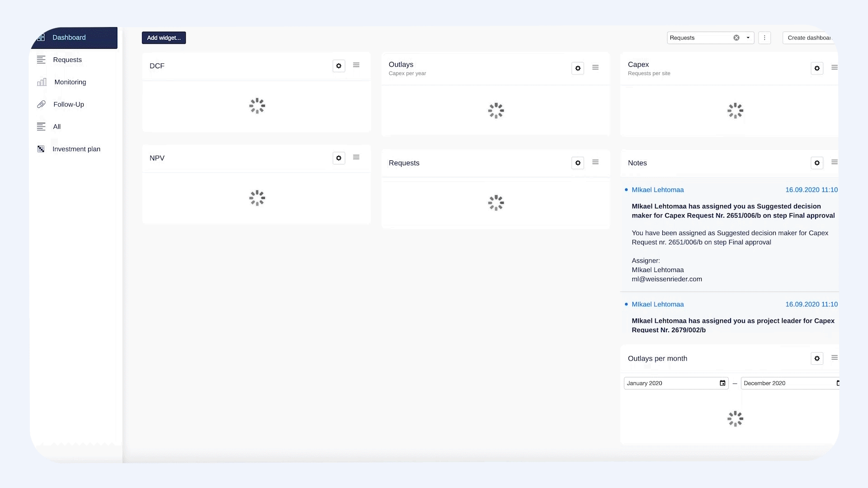Open January 2020 calendar picker icon
This screenshot has height=488, width=868.
coord(722,383)
